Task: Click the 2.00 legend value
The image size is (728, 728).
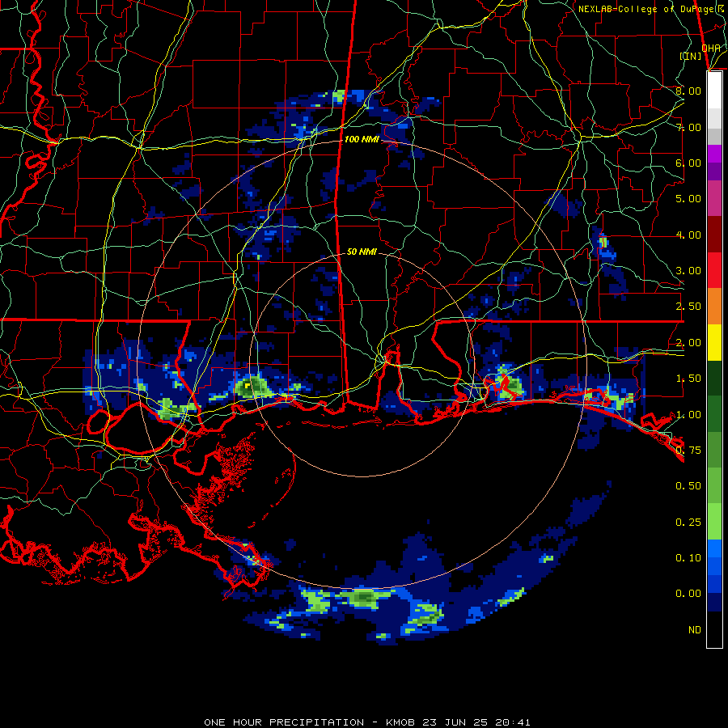Action: pyautogui.click(x=688, y=343)
